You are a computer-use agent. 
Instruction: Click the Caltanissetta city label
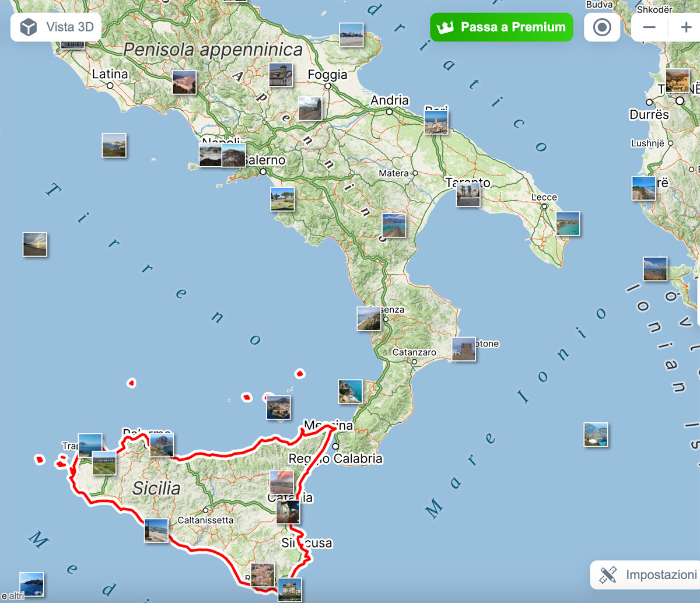205,520
